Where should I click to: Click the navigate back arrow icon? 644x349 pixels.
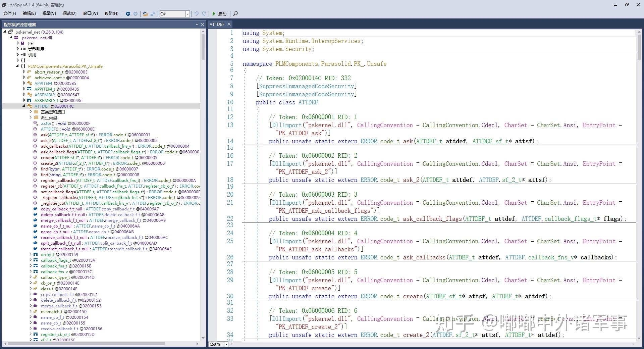pyautogui.click(x=128, y=14)
